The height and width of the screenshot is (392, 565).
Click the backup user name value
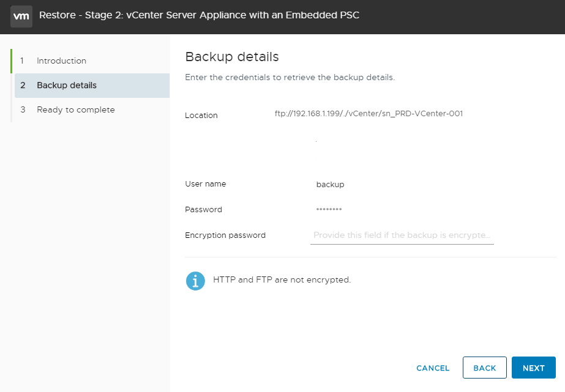point(330,185)
